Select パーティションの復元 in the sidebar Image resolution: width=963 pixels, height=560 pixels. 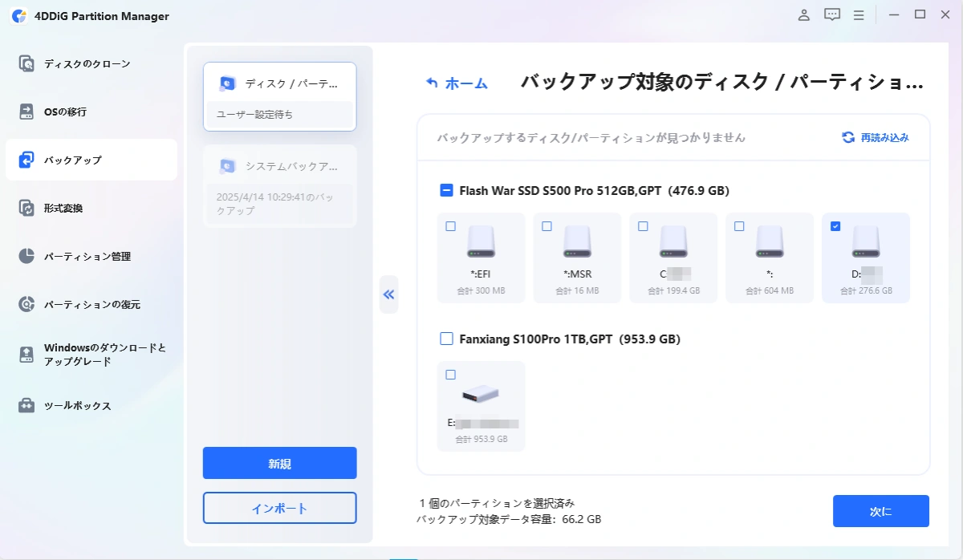point(91,304)
